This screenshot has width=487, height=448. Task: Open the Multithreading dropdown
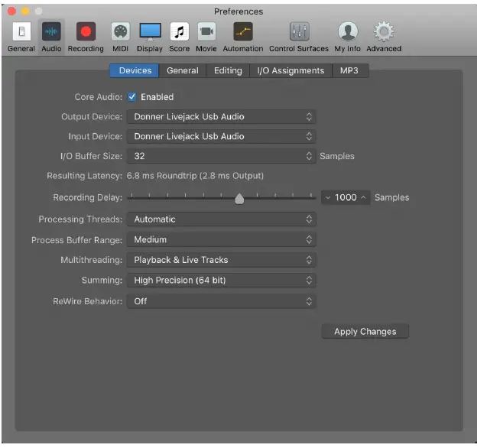click(222, 260)
